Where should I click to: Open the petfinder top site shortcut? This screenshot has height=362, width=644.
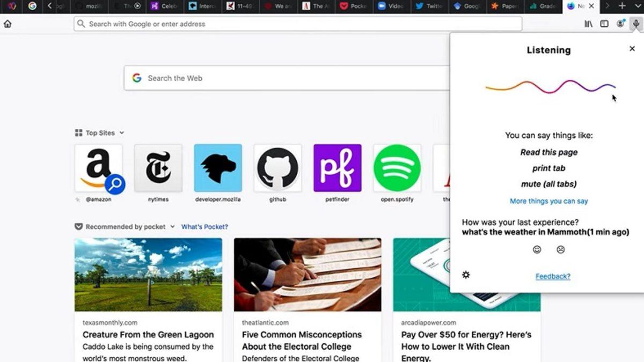click(337, 168)
